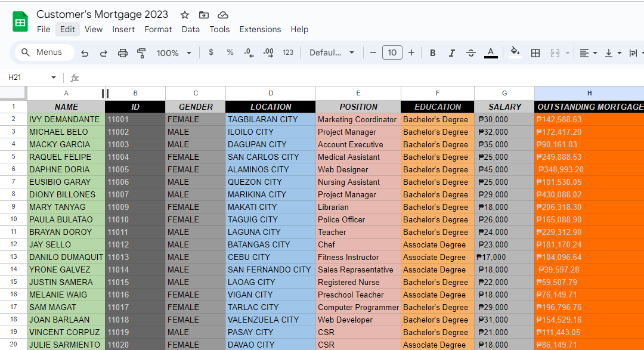Open the text color picker
Screen dimensions: 644x350
tap(491, 53)
